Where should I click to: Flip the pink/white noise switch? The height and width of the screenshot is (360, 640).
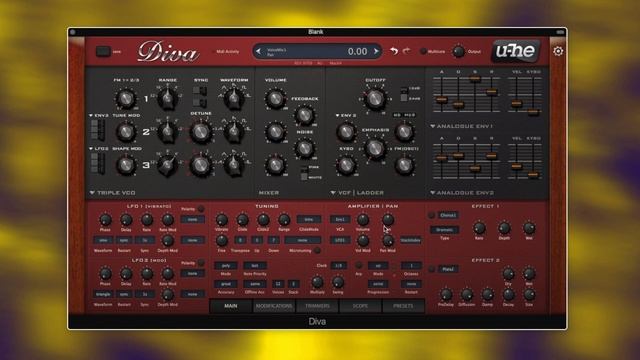304,173
